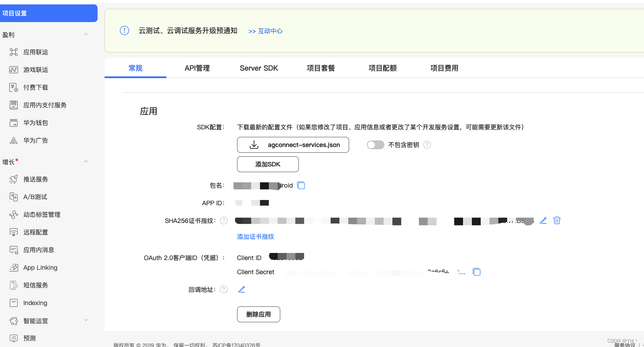Click the 添加证书指纹 link
644x347 pixels.
255,237
